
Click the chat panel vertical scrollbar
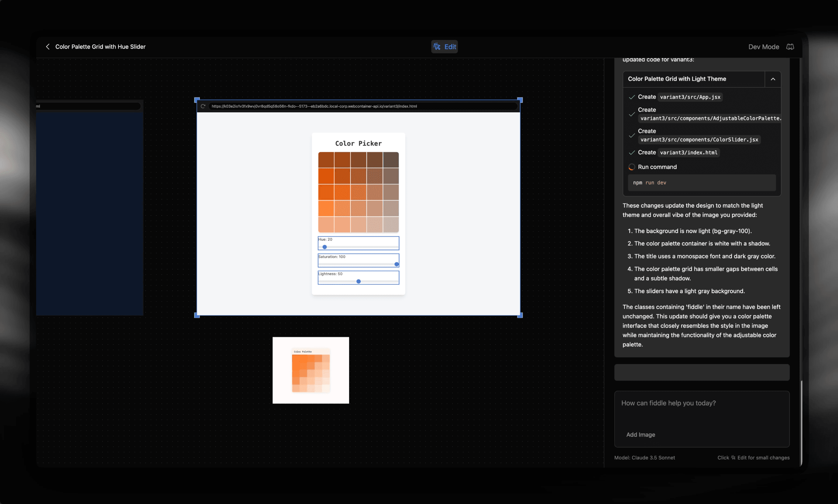click(x=801, y=423)
